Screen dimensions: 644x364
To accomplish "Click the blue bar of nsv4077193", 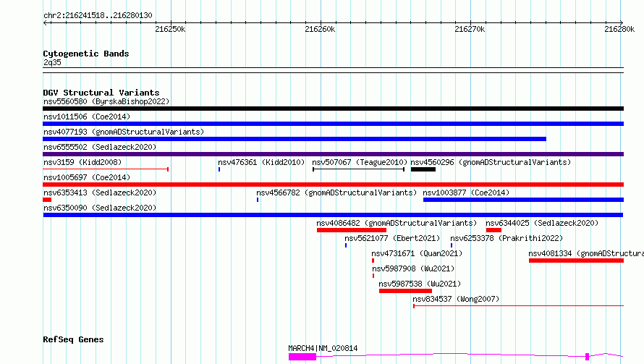I will [x=295, y=139].
